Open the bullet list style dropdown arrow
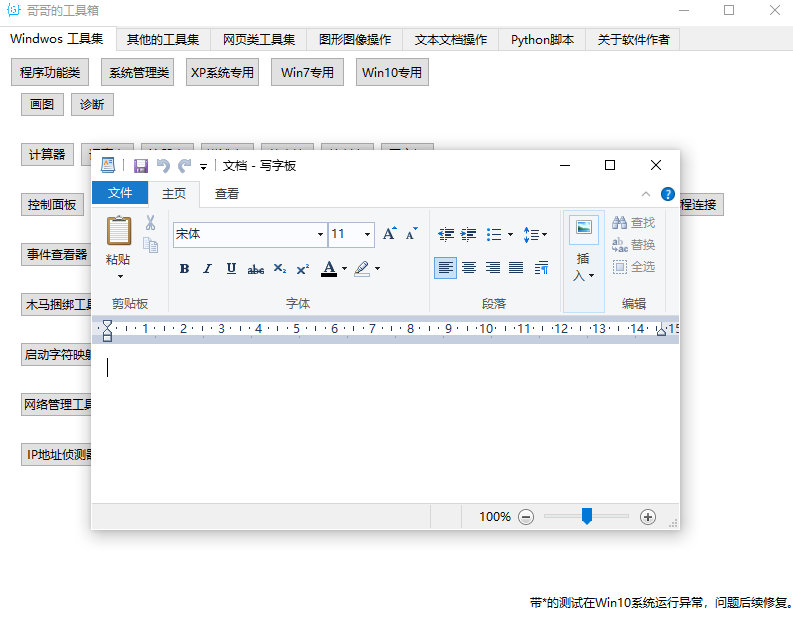The height and width of the screenshot is (621, 793). [510, 234]
